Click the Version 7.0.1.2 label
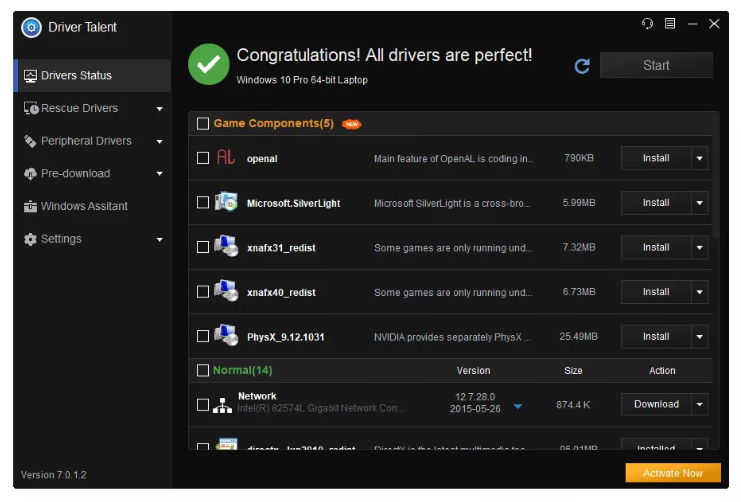Screen dimensions: 741x502 coord(53,475)
